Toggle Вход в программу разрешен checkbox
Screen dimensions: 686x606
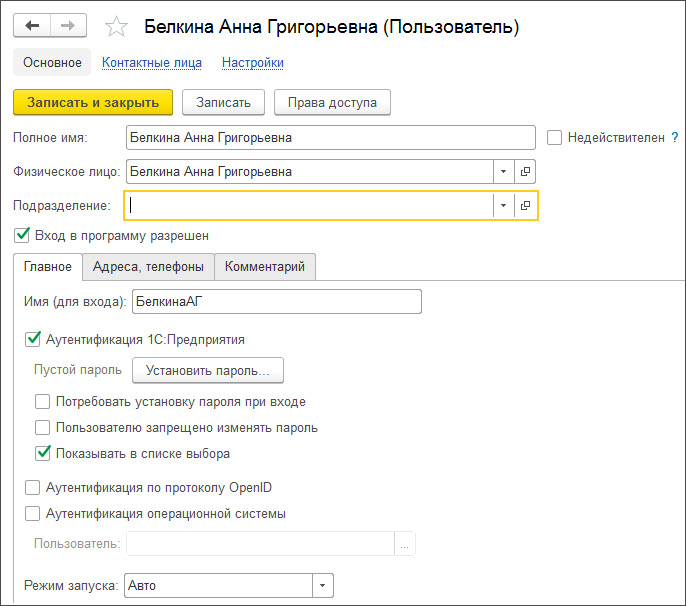pos(23,235)
